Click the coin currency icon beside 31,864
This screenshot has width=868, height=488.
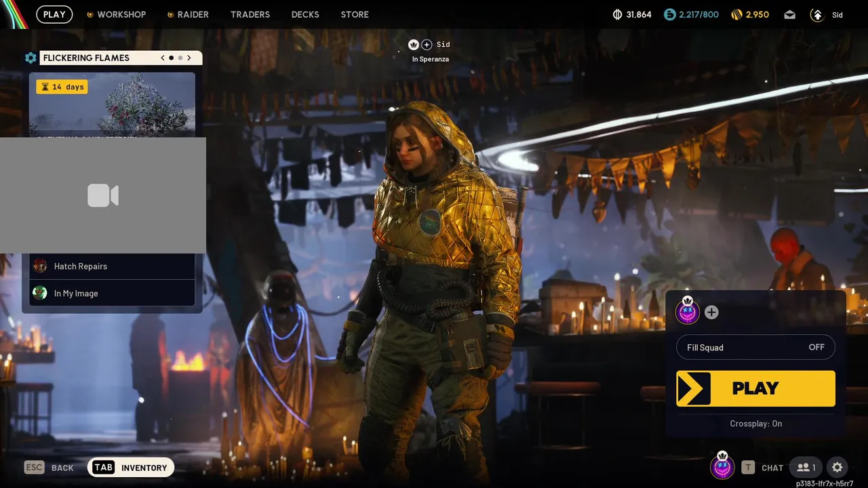617,14
